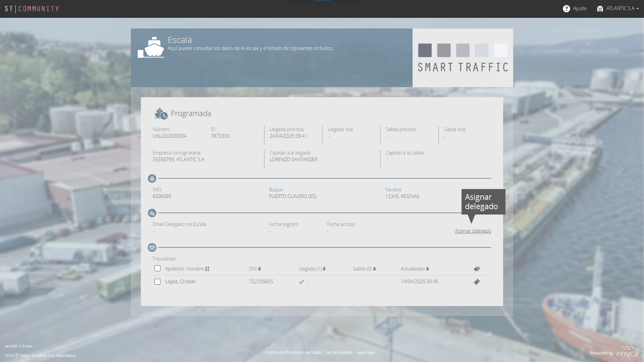Click the Ayuda help question mark icon
The width and height of the screenshot is (644, 362).
point(566,9)
